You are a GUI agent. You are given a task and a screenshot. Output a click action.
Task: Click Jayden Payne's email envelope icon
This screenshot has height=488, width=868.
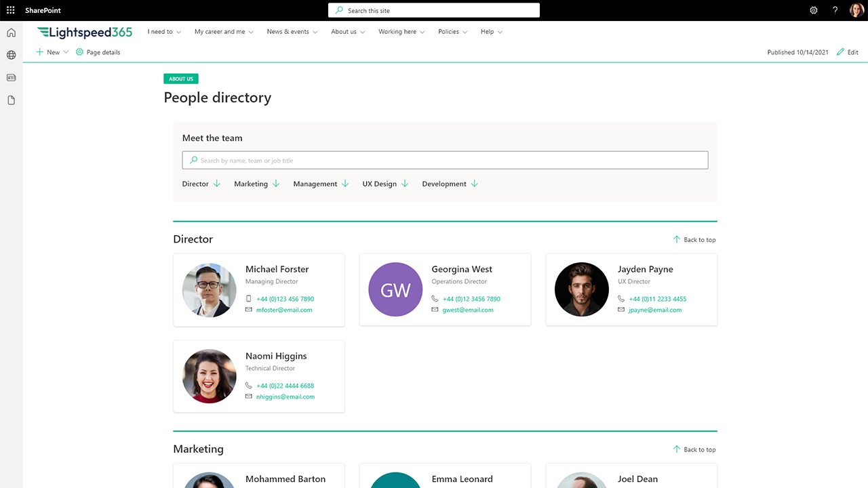point(621,310)
